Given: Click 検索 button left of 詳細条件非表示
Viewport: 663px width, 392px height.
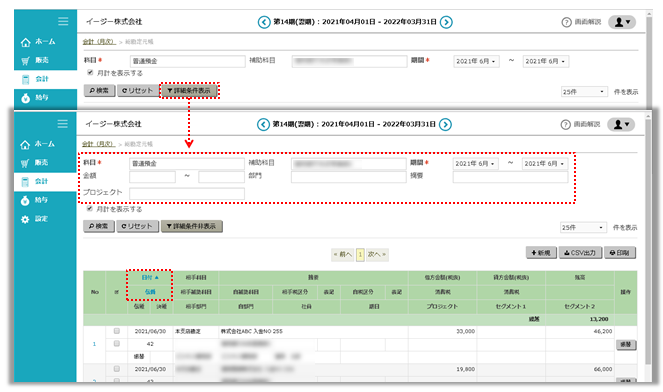Looking at the screenshot, I should click(x=99, y=226).
